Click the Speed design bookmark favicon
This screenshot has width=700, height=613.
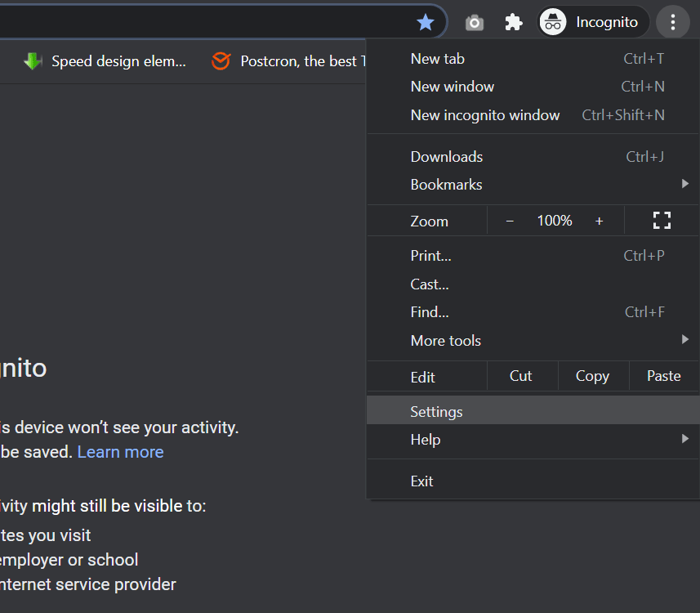[33, 61]
